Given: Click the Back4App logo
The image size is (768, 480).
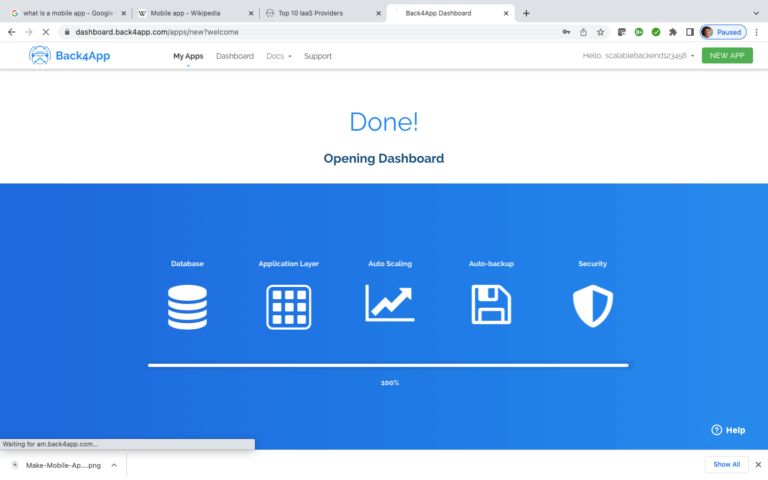Looking at the screenshot, I should tap(69, 56).
